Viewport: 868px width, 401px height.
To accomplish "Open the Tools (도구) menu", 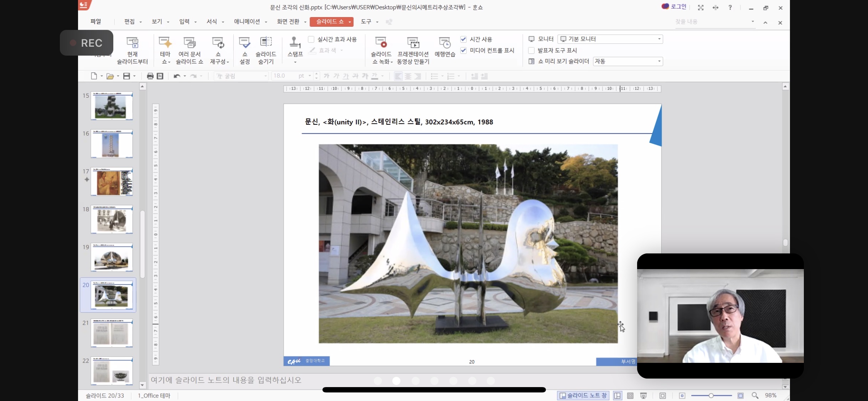I will tap(366, 22).
